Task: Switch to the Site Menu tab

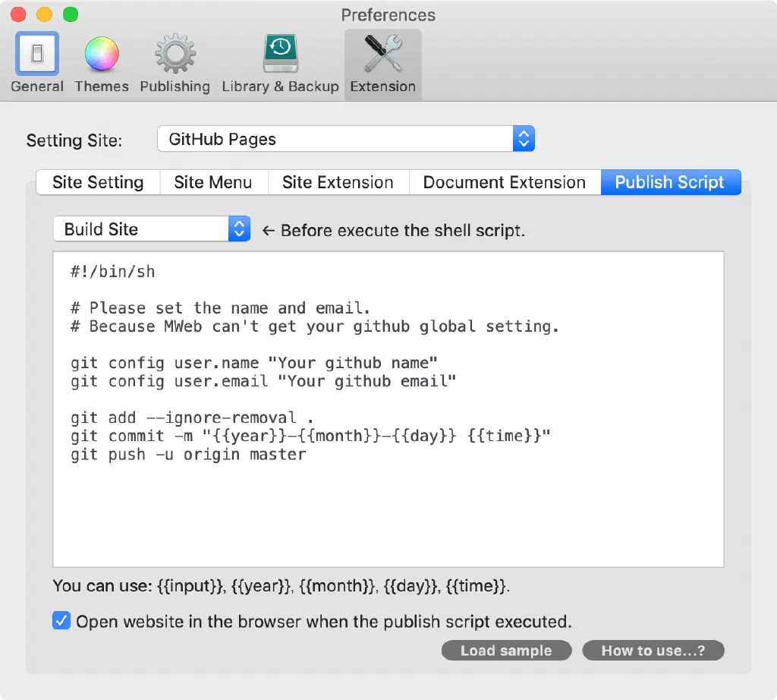Action: (213, 182)
